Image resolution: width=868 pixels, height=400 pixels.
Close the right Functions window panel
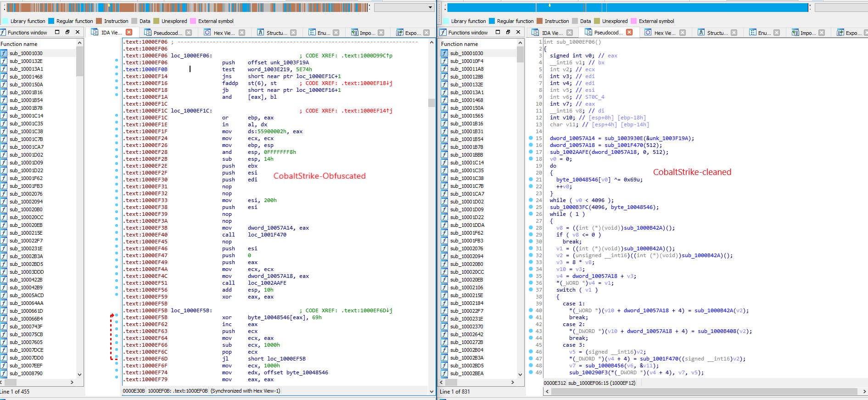click(x=518, y=32)
